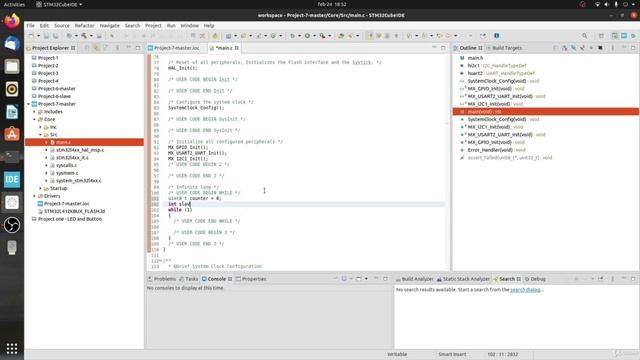Click the blue information icon in toolbar
This screenshot has width=640, height=360.
click(497, 36)
